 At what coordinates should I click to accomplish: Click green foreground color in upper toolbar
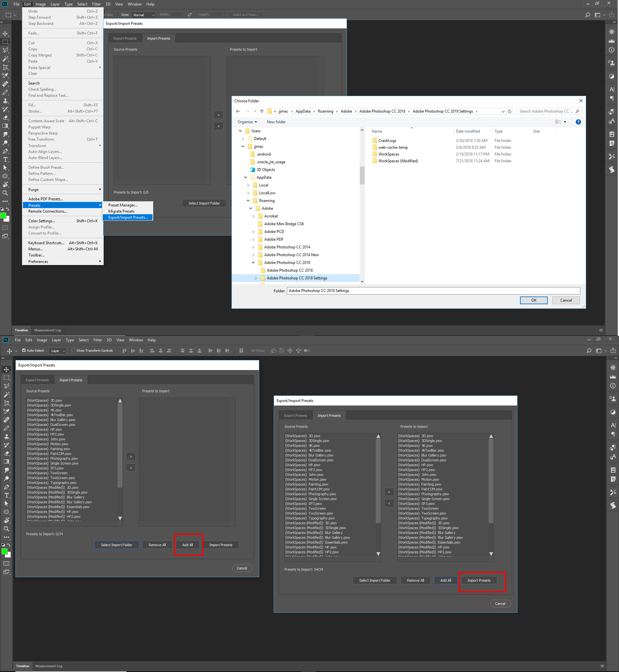[3, 216]
